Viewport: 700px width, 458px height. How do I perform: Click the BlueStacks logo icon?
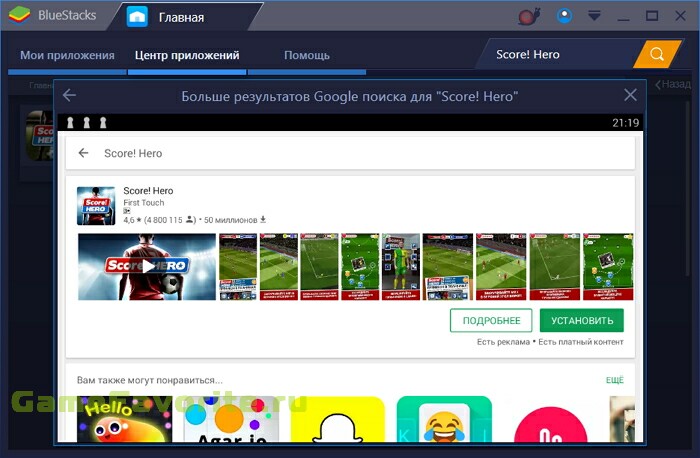[19, 15]
